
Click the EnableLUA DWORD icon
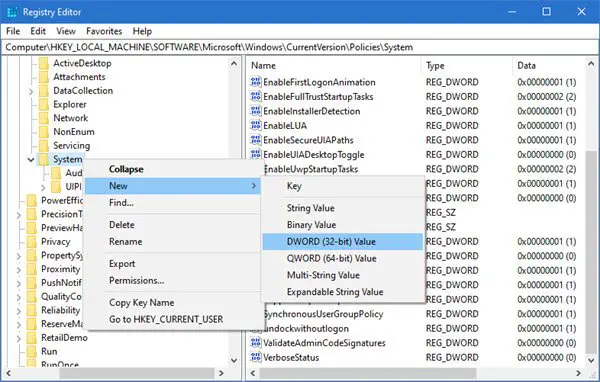[255, 126]
